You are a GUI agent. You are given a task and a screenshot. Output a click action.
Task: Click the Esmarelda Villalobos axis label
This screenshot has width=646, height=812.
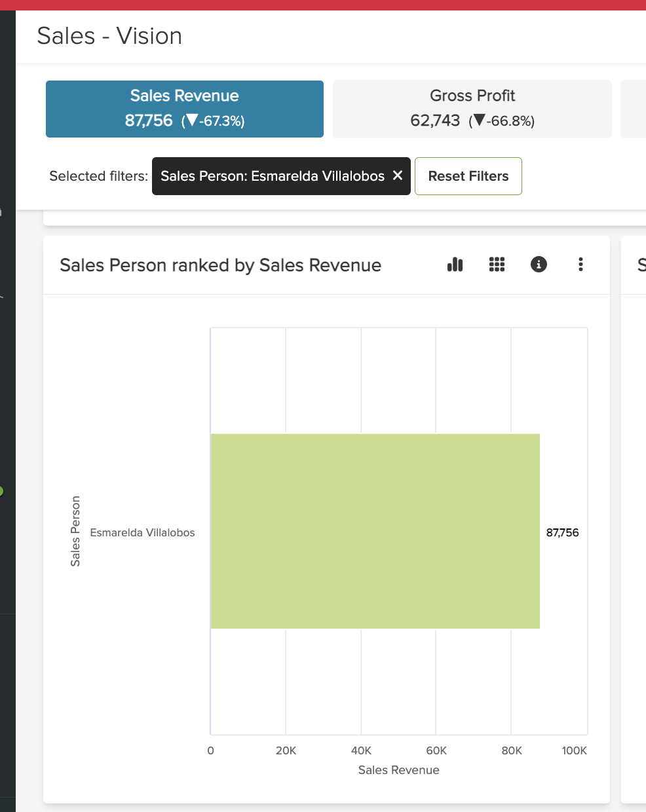142,533
